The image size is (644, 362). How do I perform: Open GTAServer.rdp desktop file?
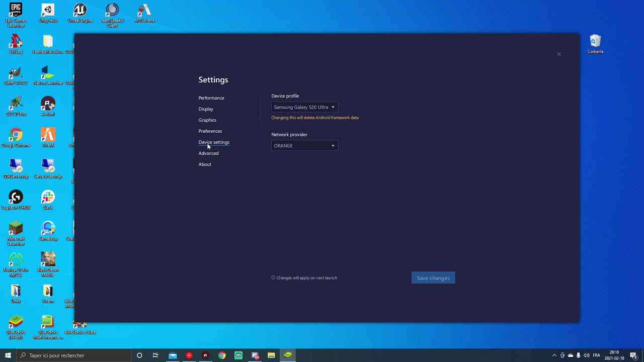click(x=16, y=169)
